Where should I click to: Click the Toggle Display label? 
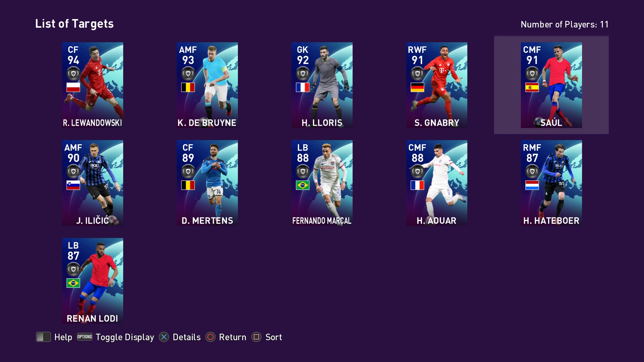pos(125,337)
